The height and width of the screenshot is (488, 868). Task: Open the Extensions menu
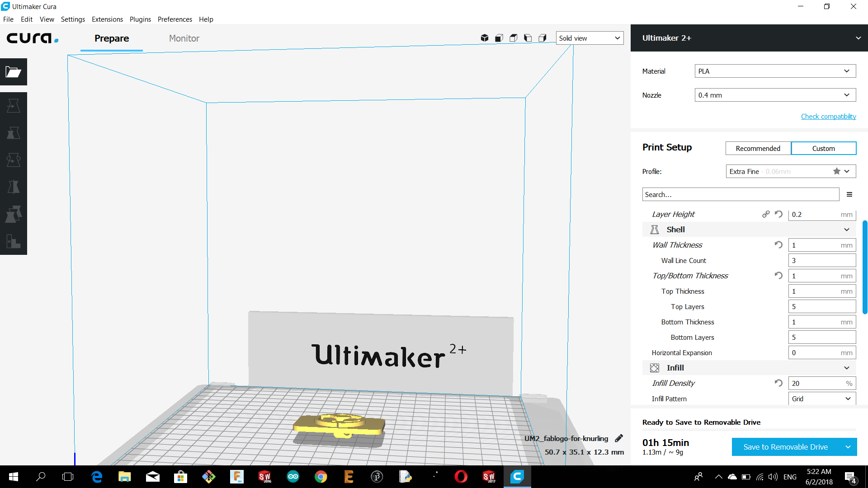(107, 19)
